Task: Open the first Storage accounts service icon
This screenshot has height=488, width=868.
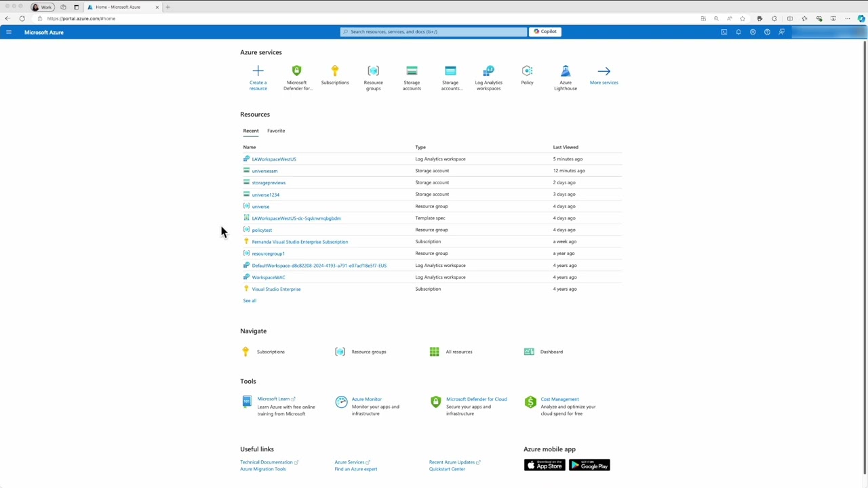Action: tap(412, 70)
